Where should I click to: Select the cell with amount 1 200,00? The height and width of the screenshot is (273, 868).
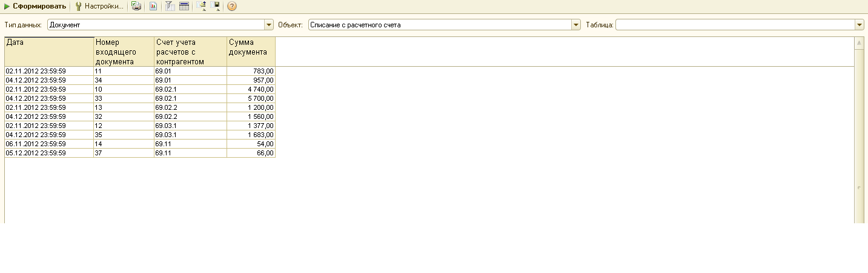click(x=251, y=107)
